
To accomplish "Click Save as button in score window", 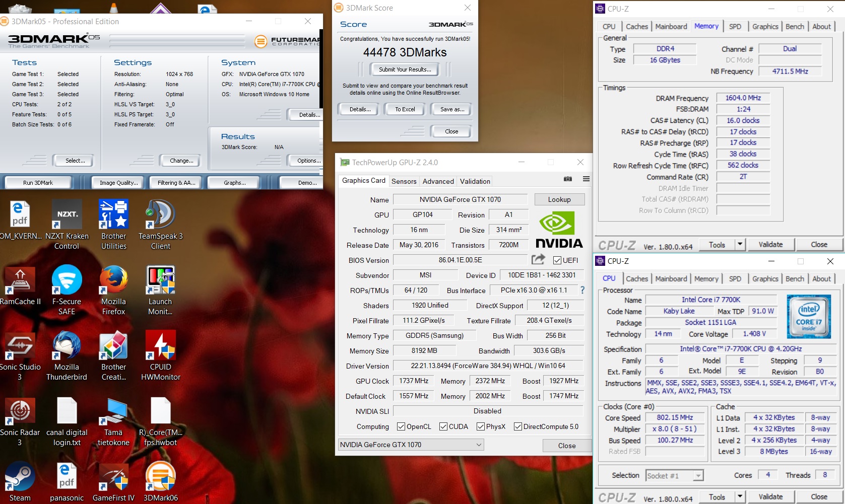I will click(x=452, y=109).
